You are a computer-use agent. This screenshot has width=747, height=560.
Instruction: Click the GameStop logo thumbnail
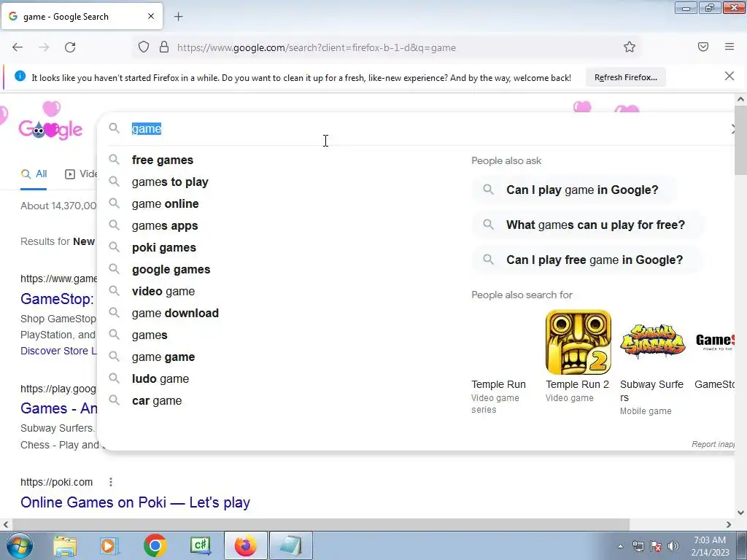click(x=714, y=343)
